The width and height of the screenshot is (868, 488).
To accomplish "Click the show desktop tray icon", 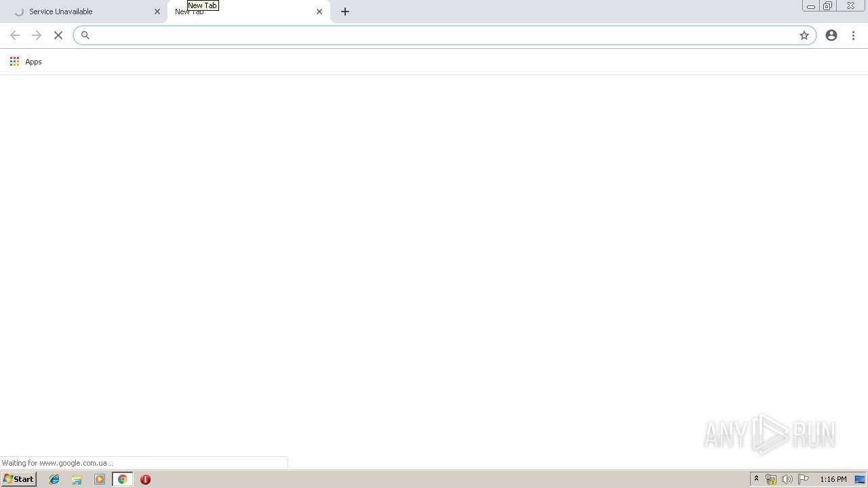I will [x=860, y=479].
